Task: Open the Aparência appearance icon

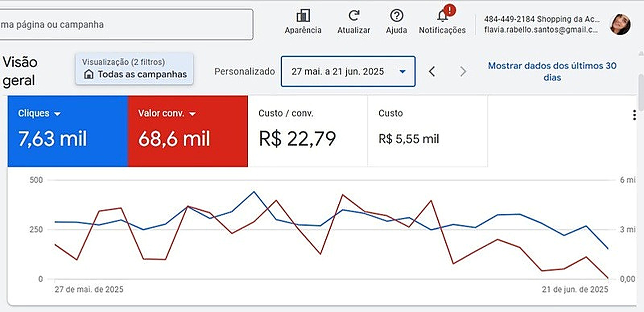Action: 303,16
